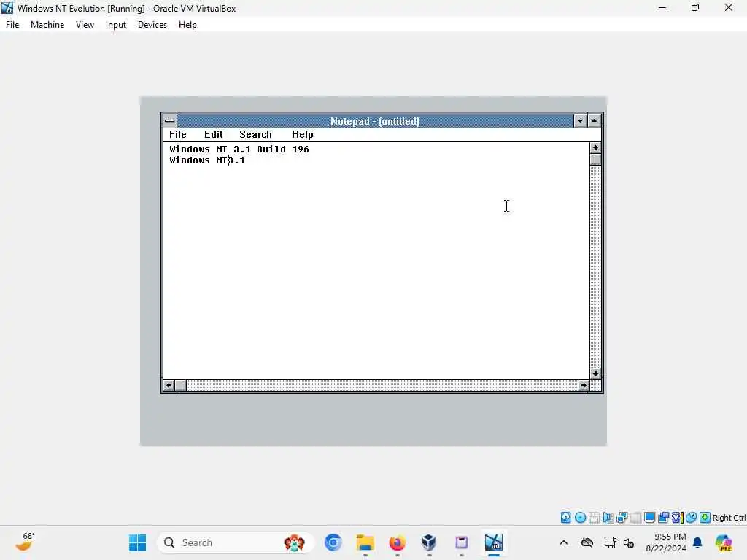The height and width of the screenshot is (560, 747).
Task: Click the Windows Start button
Action: [138, 542]
